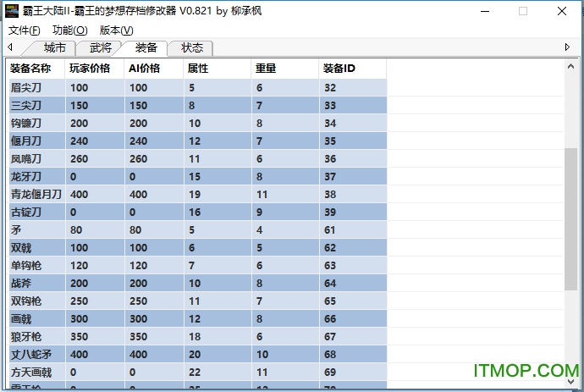Click player price 150 of 三尖刀

(x=79, y=106)
